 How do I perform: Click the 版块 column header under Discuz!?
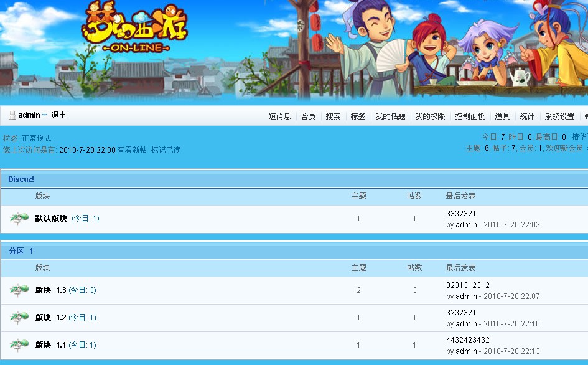coord(42,196)
